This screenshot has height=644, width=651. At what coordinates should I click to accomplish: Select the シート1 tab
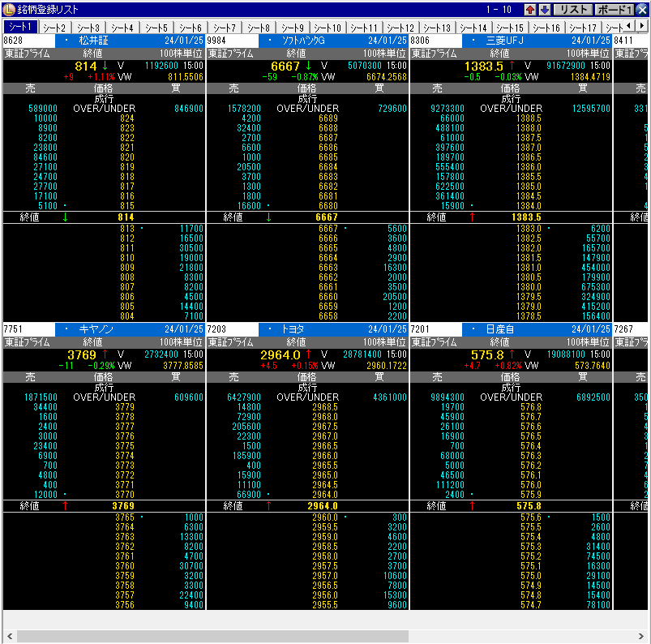point(20,27)
